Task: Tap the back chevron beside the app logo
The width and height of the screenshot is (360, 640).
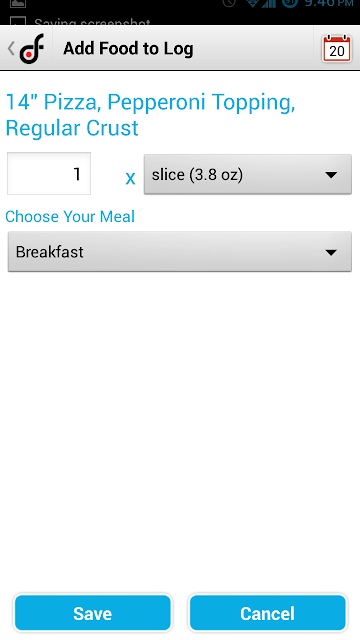Action: click(11, 49)
